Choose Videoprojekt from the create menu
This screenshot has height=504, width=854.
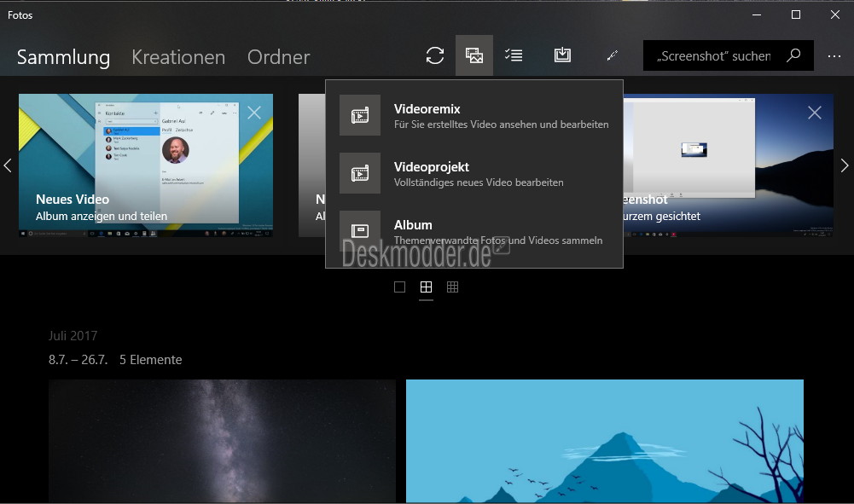tap(473, 174)
